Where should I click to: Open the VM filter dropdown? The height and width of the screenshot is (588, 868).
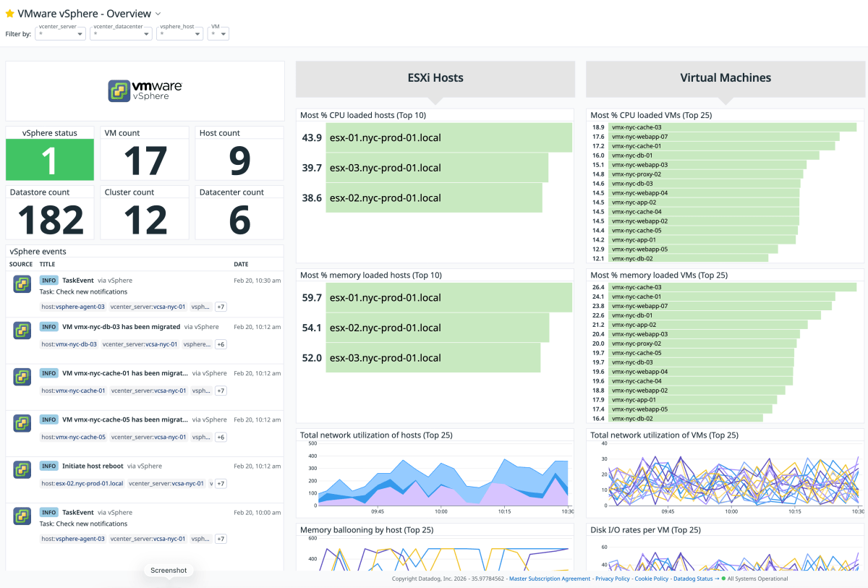point(218,33)
